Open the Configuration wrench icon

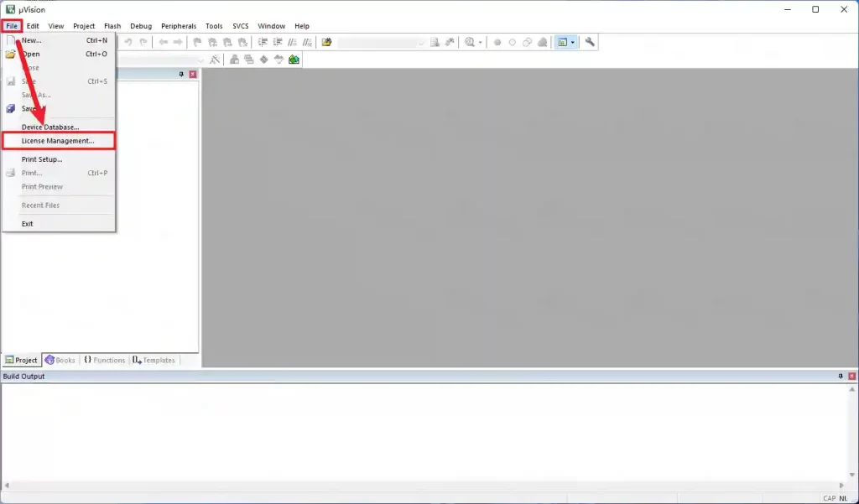[590, 42]
